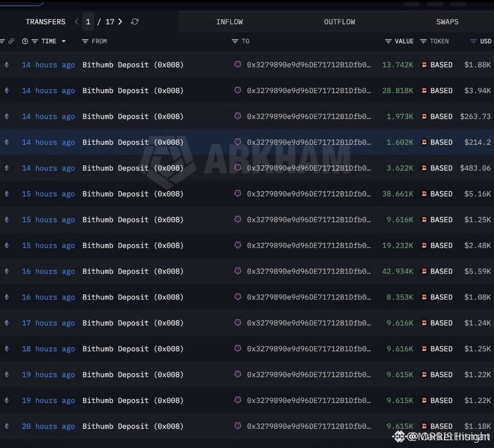This screenshot has height=448, width=494.
Task: Open Bithumb Deposit sender on 13.742K row
Action: tap(133, 64)
